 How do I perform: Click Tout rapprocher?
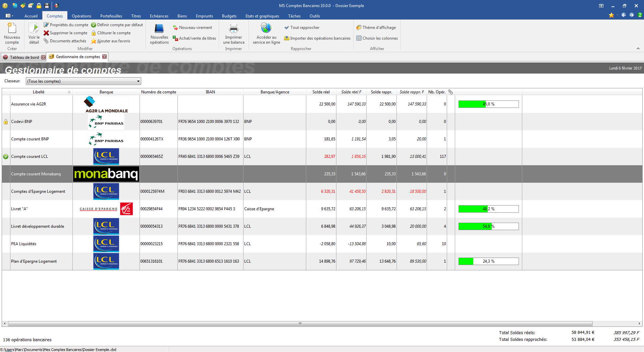[x=302, y=28]
